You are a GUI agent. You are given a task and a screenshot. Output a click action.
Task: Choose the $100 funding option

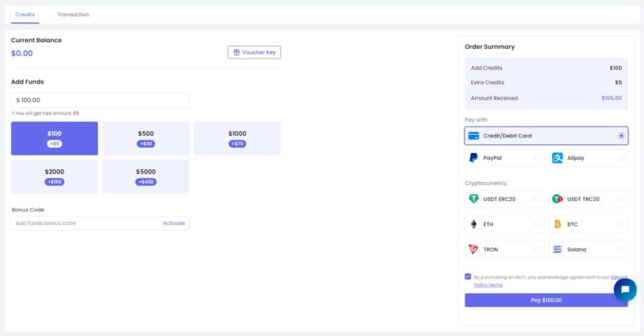tap(54, 138)
